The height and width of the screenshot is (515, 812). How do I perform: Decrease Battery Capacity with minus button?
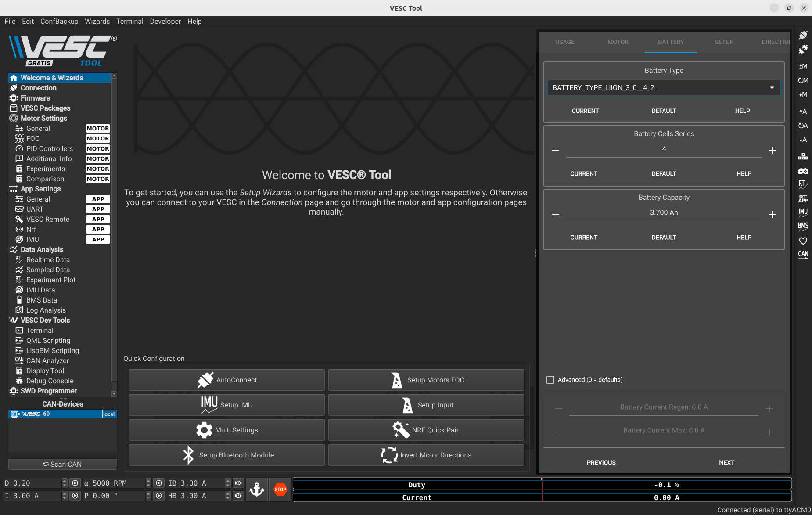click(556, 214)
